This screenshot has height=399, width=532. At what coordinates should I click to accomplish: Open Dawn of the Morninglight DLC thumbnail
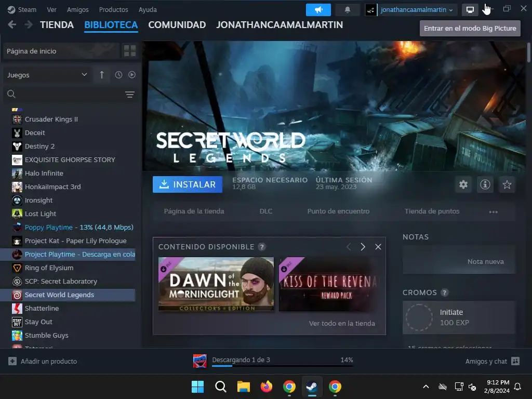tap(216, 284)
